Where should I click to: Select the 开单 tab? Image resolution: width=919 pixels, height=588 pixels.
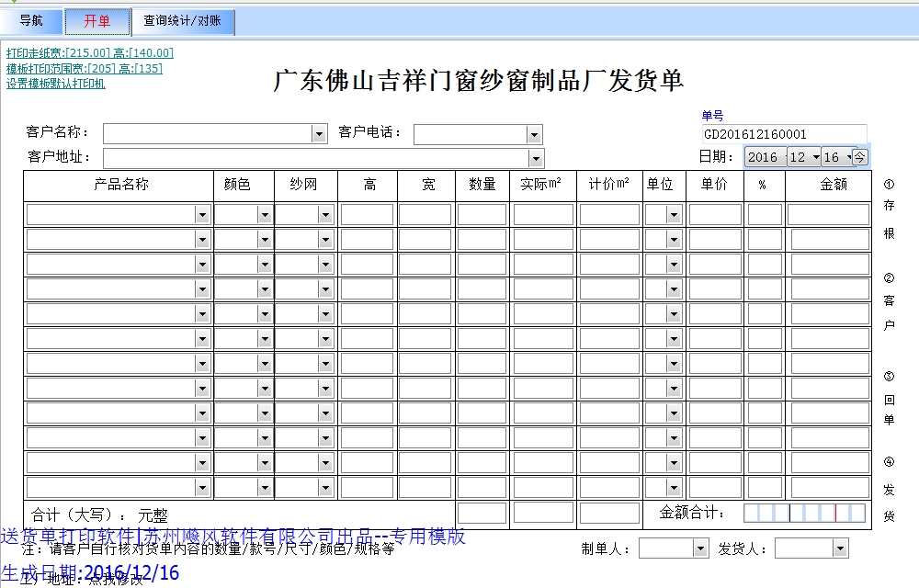coord(97,21)
